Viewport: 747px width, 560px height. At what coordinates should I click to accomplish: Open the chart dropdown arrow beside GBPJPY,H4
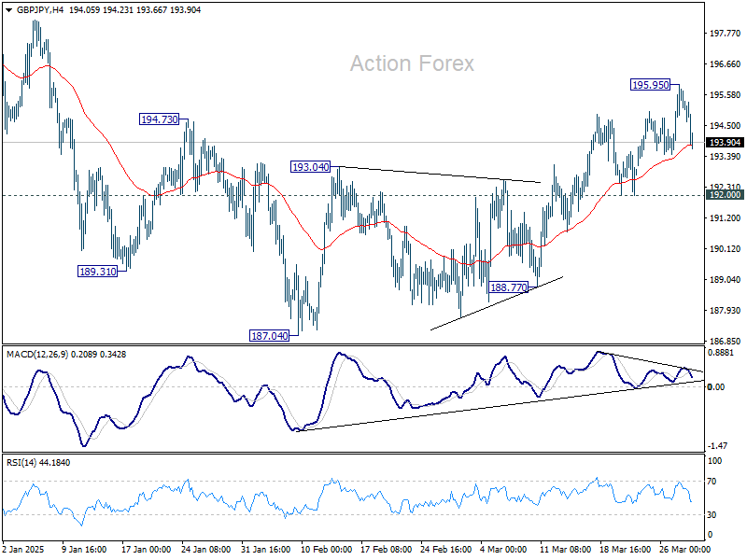click(x=9, y=10)
